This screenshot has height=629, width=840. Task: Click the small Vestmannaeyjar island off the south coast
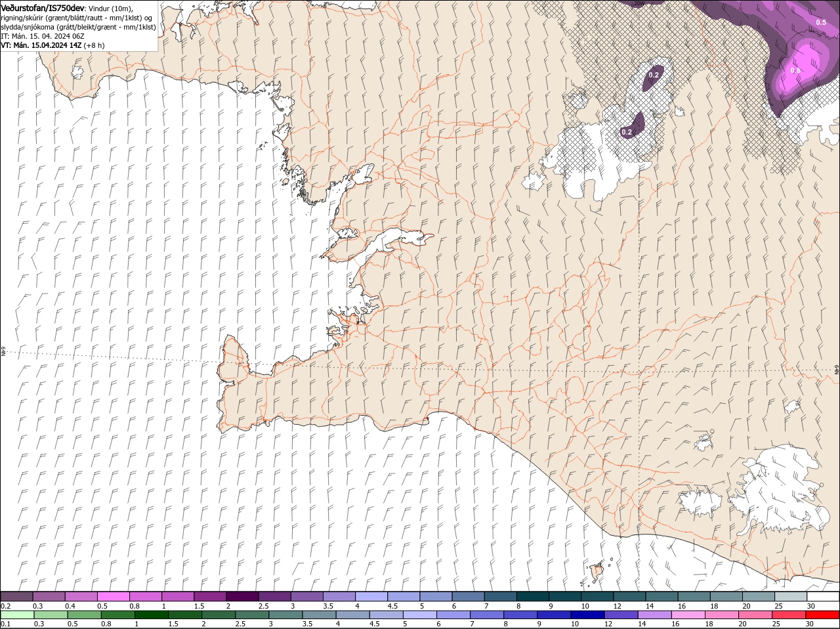597,572
